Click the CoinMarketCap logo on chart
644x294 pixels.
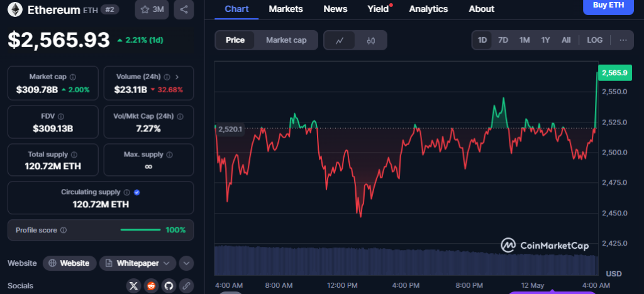(x=545, y=245)
